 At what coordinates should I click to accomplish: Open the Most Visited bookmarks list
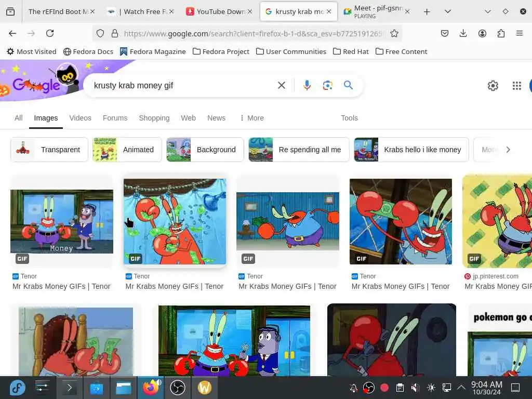click(x=32, y=51)
